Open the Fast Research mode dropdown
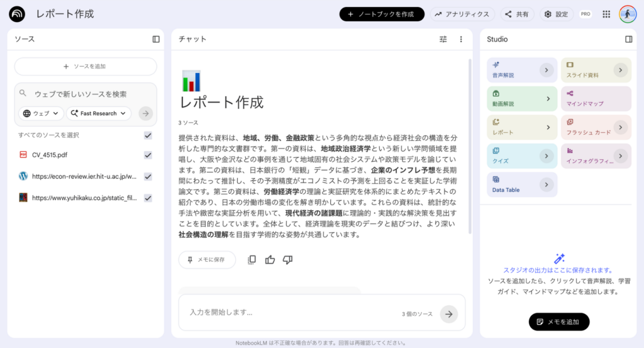The width and height of the screenshot is (644, 348). point(99,113)
